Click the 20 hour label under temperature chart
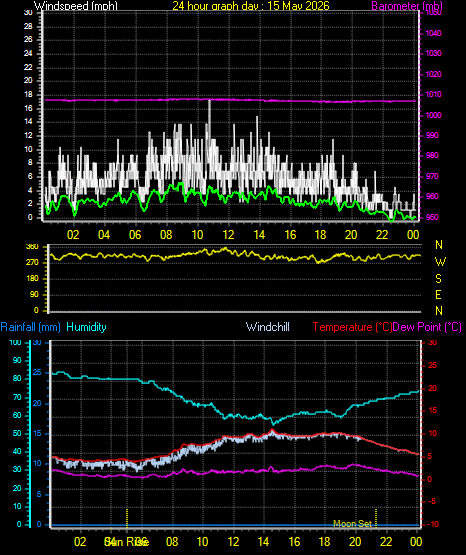This screenshot has height=555, width=466. point(355,542)
